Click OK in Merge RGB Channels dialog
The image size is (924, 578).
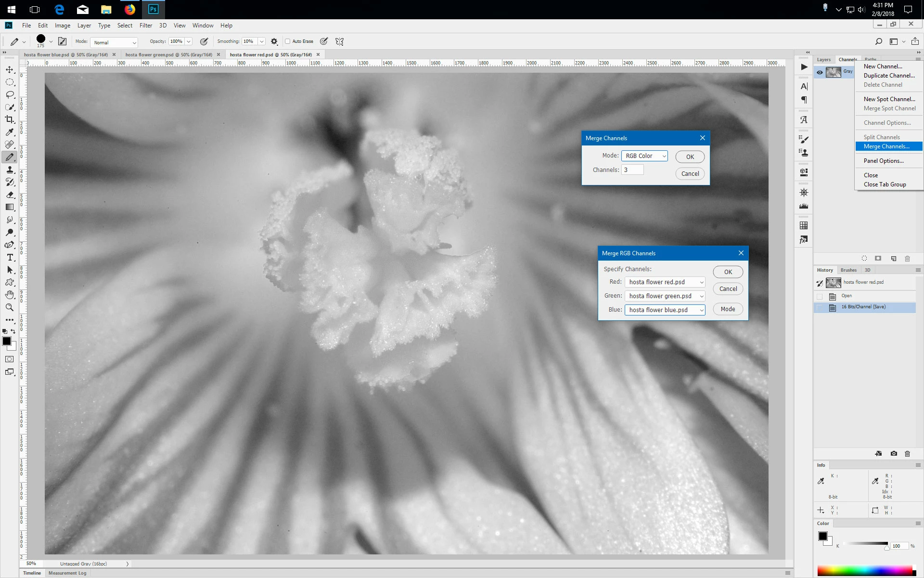coord(728,272)
